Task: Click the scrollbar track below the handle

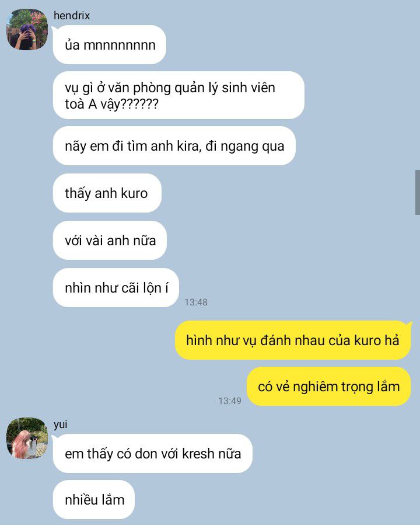Action: (417, 368)
